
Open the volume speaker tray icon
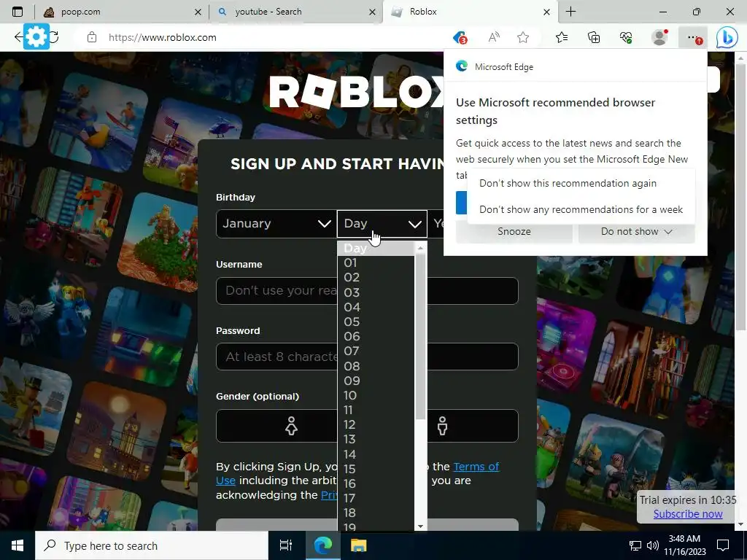(653, 545)
